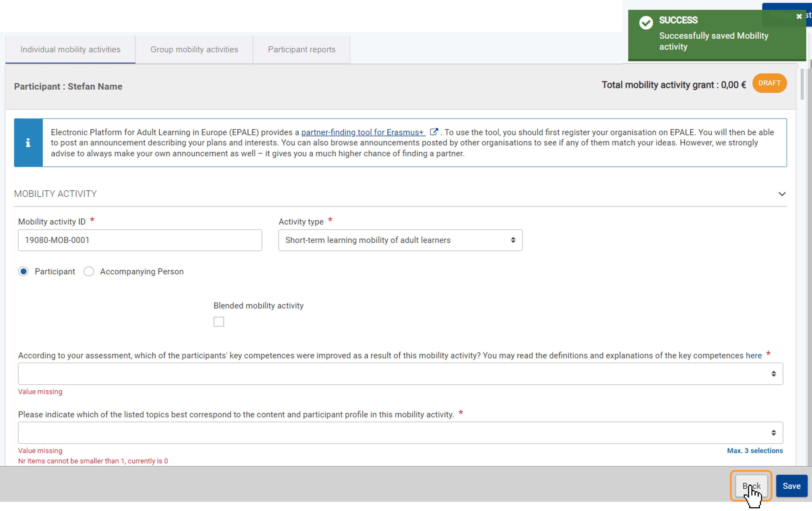Open the Individual mobility activities tab
Viewport: 812px width, 511px height.
pyautogui.click(x=70, y=49)
